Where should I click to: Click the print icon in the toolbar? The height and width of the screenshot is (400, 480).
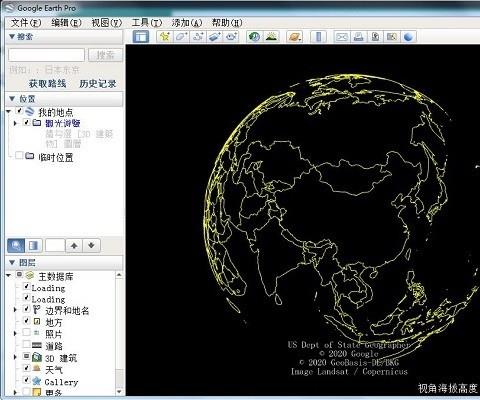tap(359, 36)
